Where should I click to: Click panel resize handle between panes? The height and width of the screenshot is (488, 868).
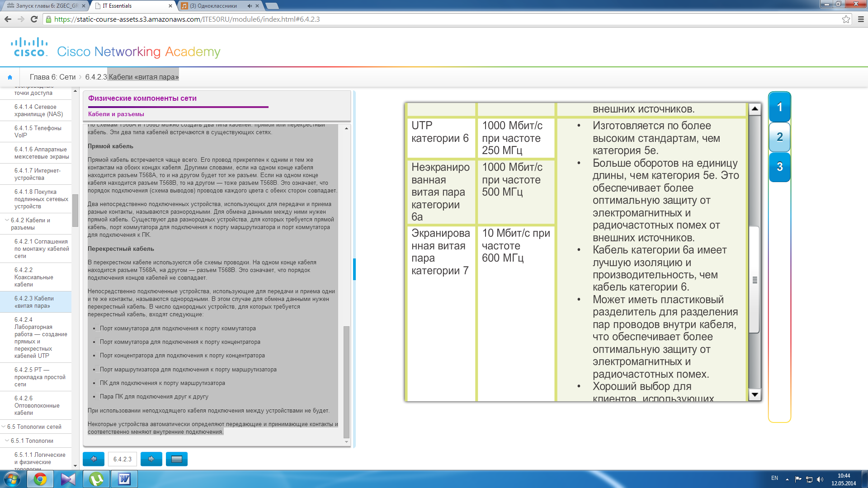pyautogui.click(x=354, y=269)
